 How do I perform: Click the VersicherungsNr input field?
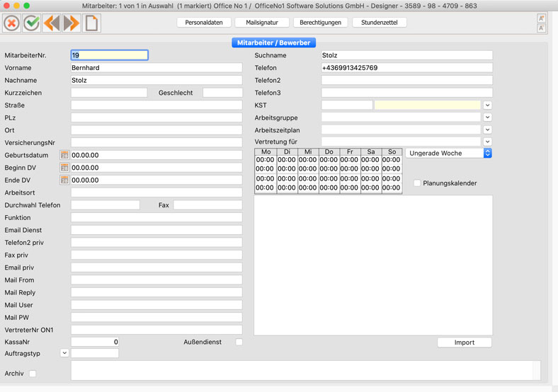tap(156, 142)
